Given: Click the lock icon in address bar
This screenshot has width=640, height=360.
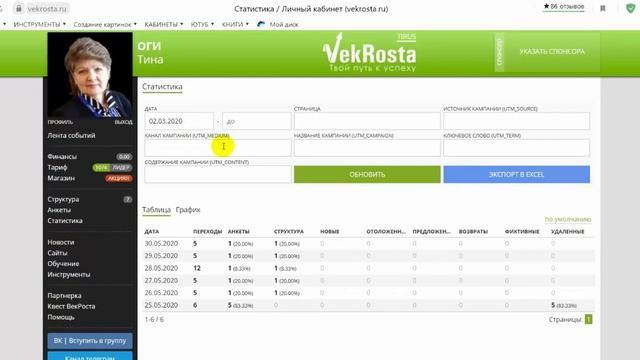Looking at the screenshot, I should (19, 8).
